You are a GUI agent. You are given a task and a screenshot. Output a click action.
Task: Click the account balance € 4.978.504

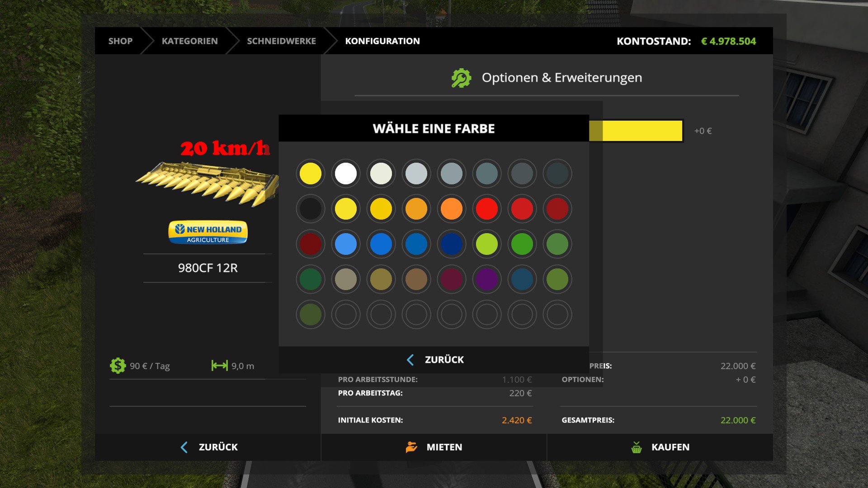[x=728, y=41]
